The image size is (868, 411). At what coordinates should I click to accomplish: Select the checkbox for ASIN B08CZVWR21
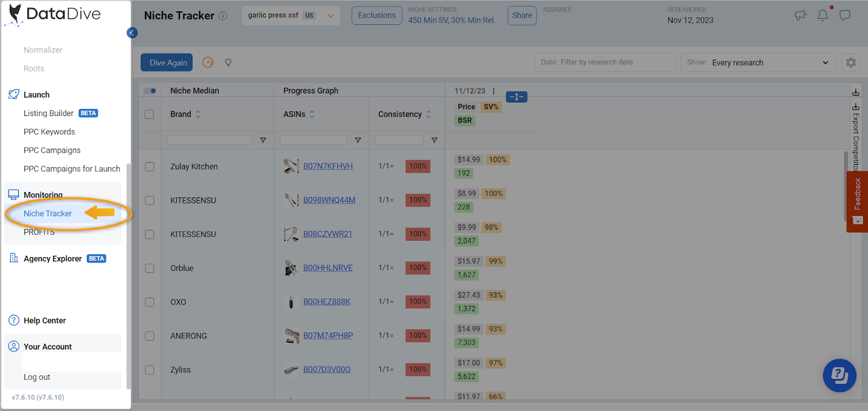[x=149, y=234]
